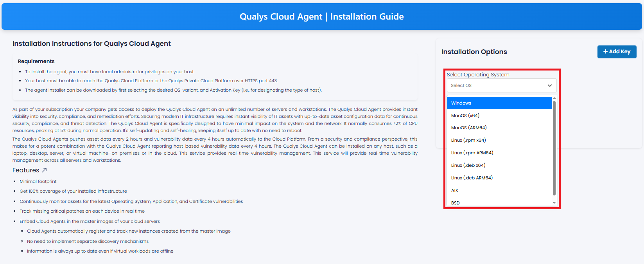Click the Installation Options heading
644x264 pixels.
[x=474, y=52]
